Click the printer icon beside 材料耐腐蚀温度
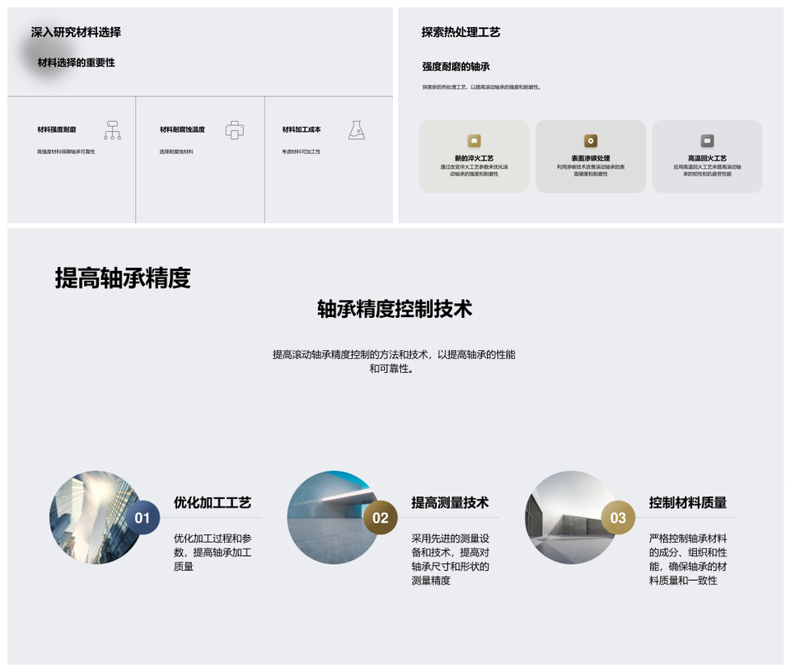 point(235,130)
